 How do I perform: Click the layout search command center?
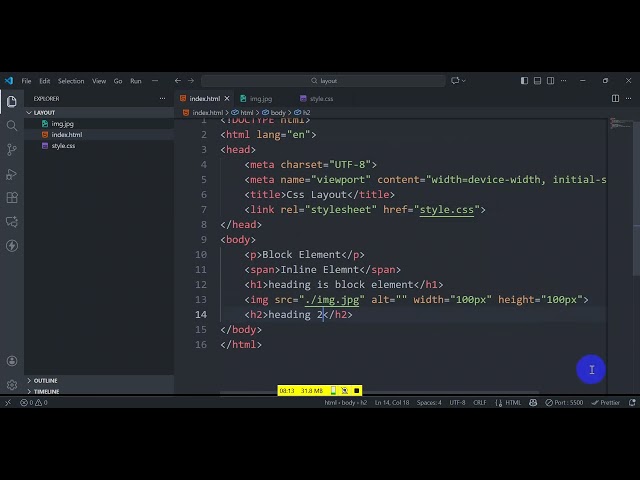tap(323, 81)
